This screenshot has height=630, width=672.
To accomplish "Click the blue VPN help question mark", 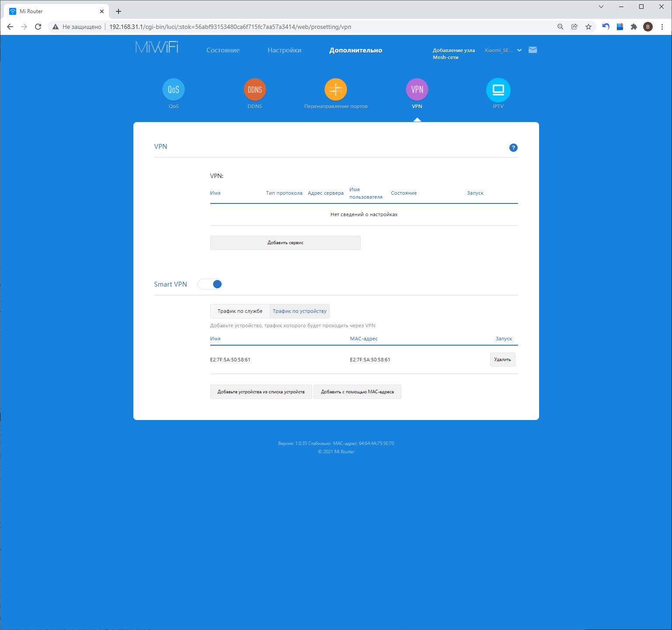I will [513, 148].
